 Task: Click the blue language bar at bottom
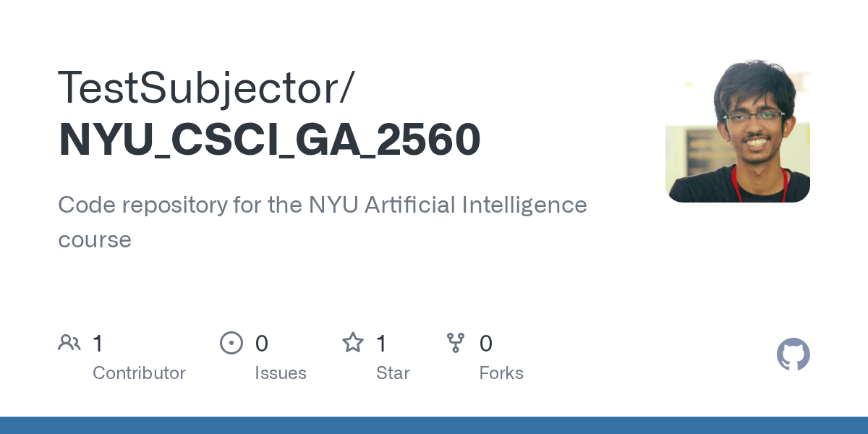tap(434, 425)
